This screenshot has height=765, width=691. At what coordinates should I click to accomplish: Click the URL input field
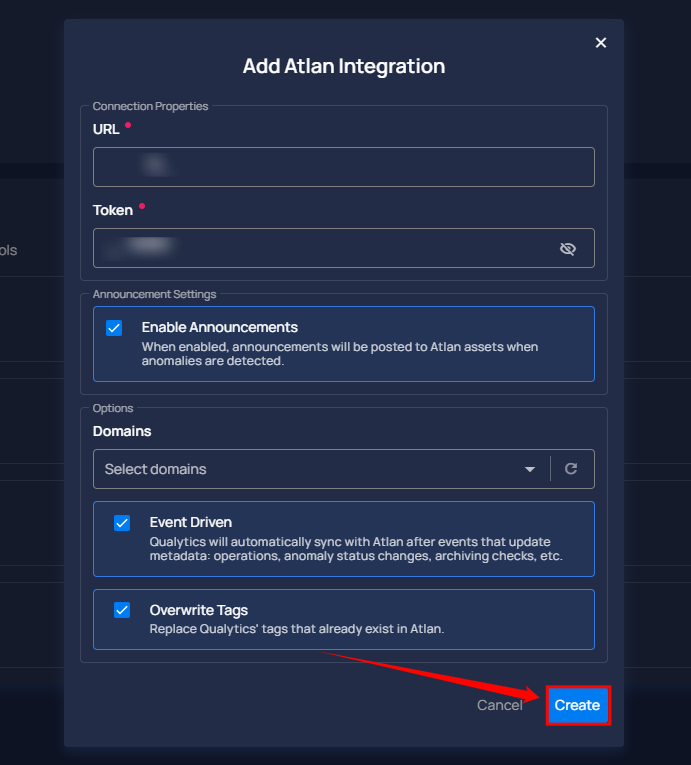(344, 167)
